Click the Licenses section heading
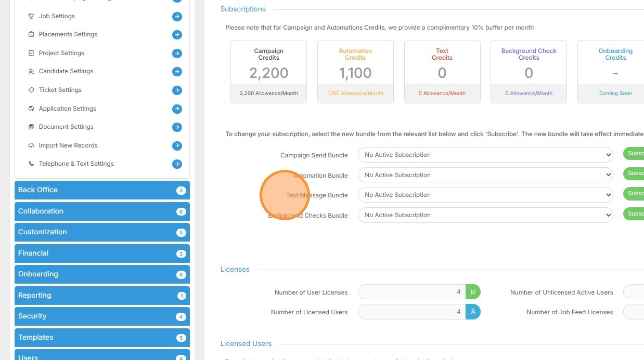This screenshot has width=644, height=360. coord(235,270)
